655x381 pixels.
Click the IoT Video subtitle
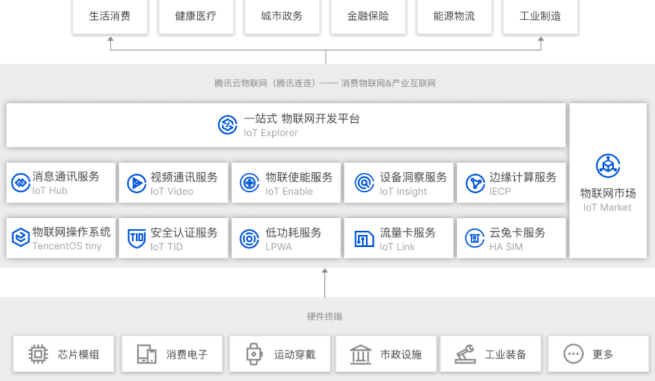click(x=172, y=191)
